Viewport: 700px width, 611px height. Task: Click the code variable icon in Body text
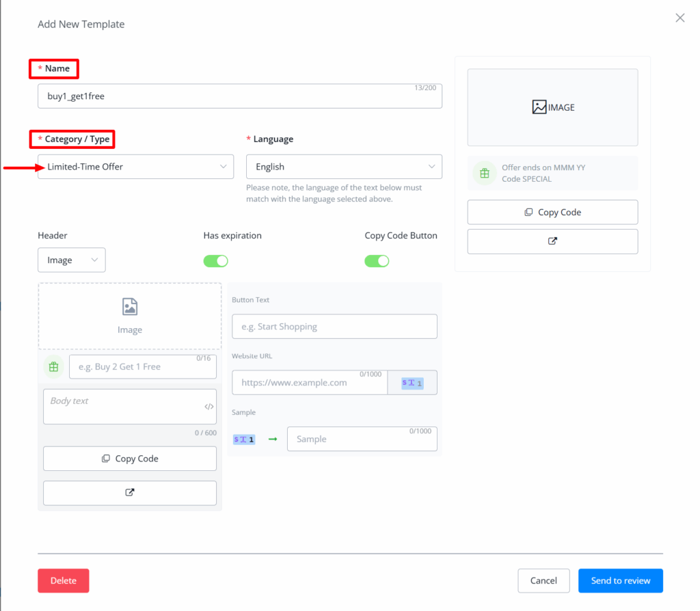click(208, 407)
